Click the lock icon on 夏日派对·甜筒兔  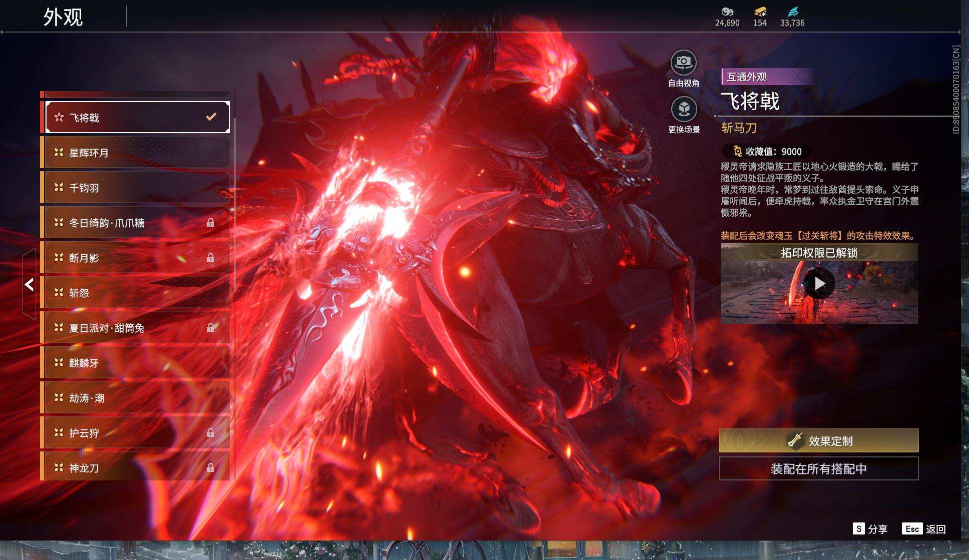tap(211, 328)
